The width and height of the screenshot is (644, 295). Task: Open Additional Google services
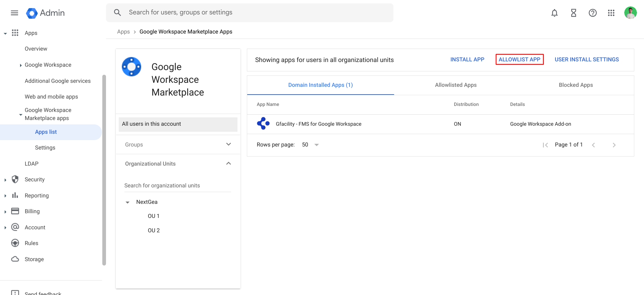[x=58, y=81]
